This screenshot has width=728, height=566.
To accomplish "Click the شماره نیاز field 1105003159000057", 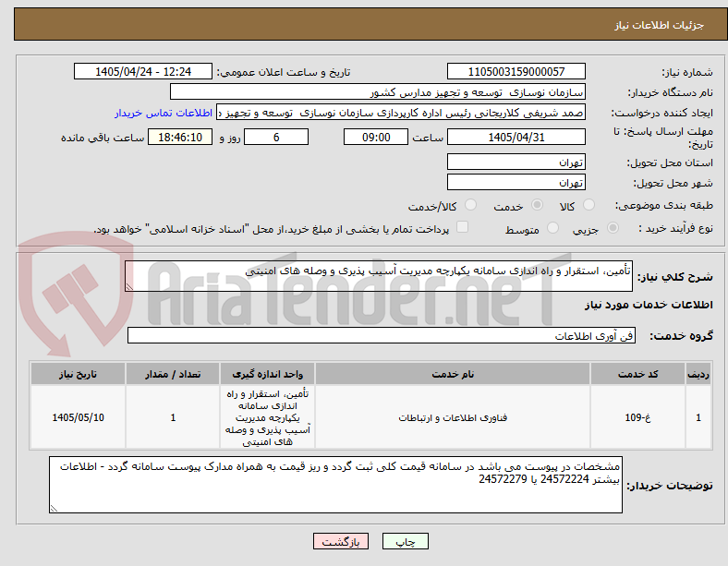I will tap(516, 71).
